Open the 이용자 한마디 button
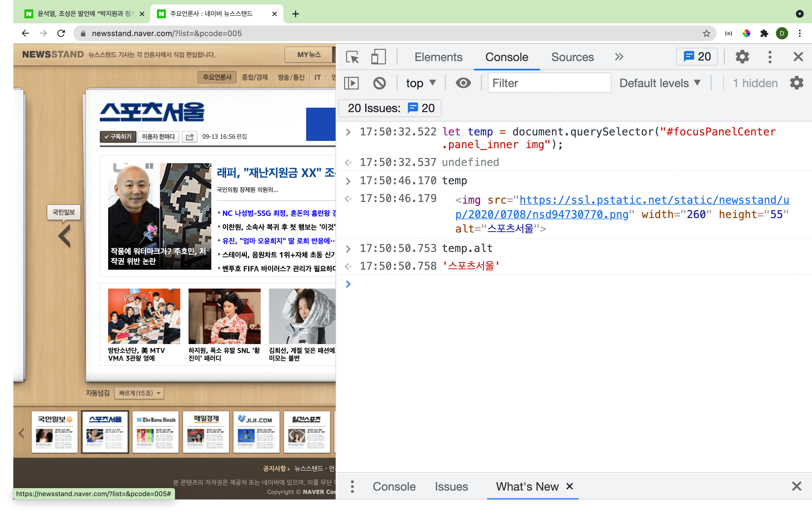This screenshot has width=812, height=515. pyautogui.click(x=158, y=136)
